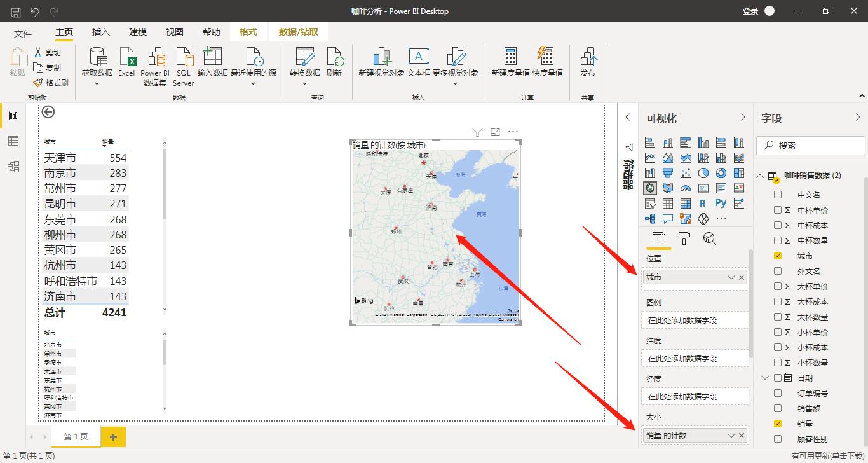
Task: Click the map visual's filter icon
Action: click(477, 132)
